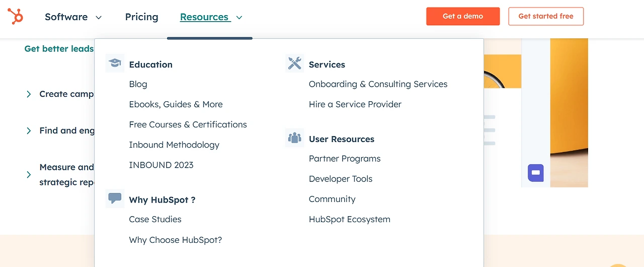644x267 pixels.
Task: Open Onboarding & Consulting Services
Action: pos(378,84)
